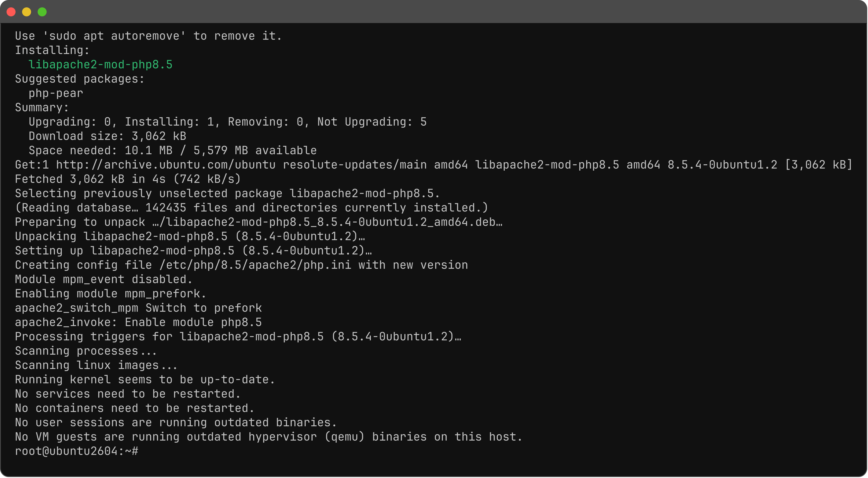Click the root@ubuntu2604 shell prompt
The width and height of the screenshot is (868, 478).
click(x=76, y=451)
